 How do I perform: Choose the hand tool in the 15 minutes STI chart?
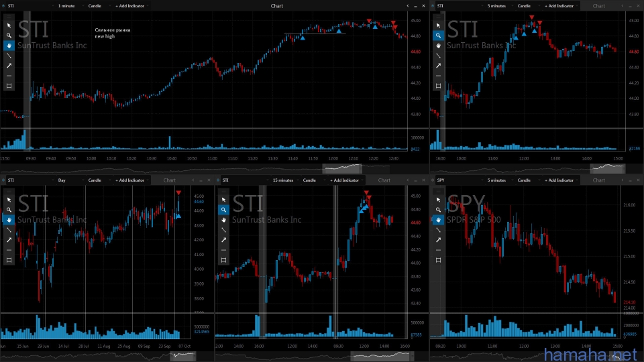point(223,220)
